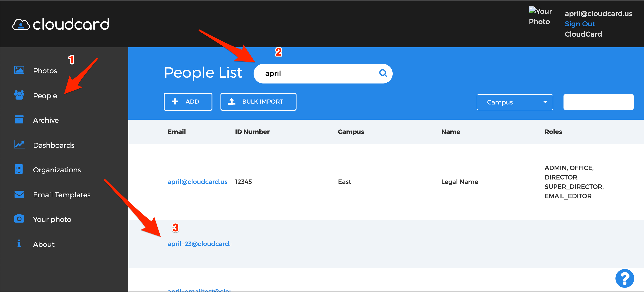The height and width of the screenshot is (292, 644).
Task: Click the Organizations building icon
Action: pyautogui.click(x=19, y=169)
